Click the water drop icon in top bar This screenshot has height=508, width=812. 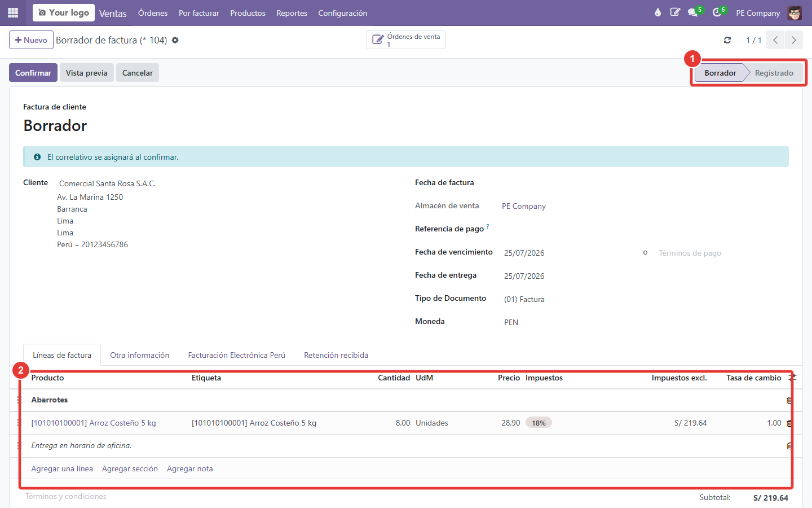coord(657,12)
